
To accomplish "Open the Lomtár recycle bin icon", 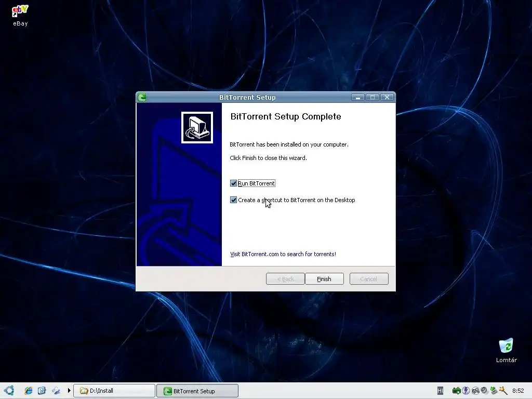I will 506,351.
